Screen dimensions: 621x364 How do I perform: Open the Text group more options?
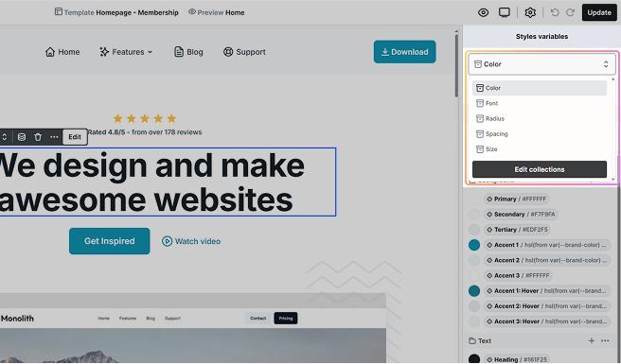(605, 340)
